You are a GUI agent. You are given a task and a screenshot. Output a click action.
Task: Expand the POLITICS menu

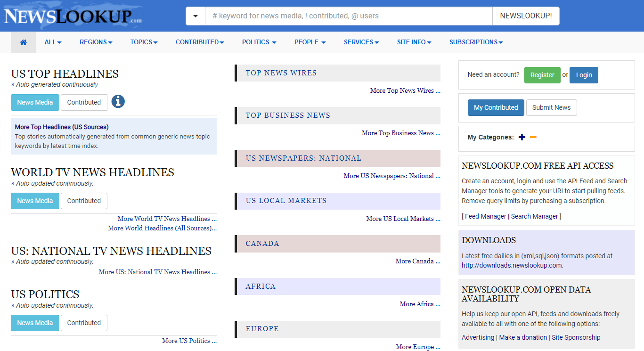[x=259, y=42]
